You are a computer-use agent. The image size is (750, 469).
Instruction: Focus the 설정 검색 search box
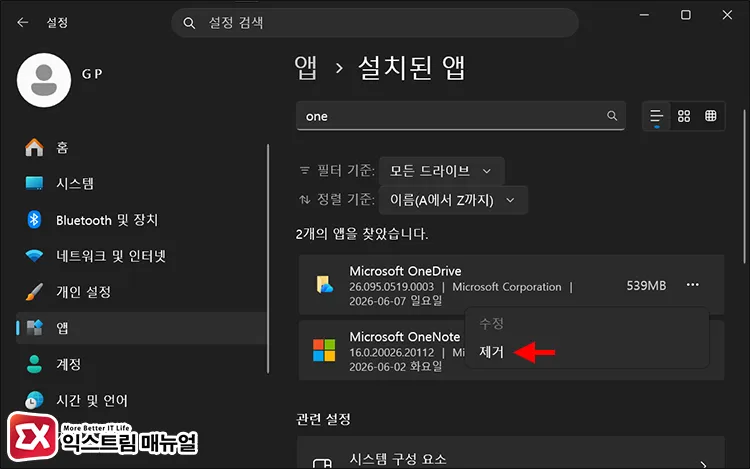click(375, 23)
